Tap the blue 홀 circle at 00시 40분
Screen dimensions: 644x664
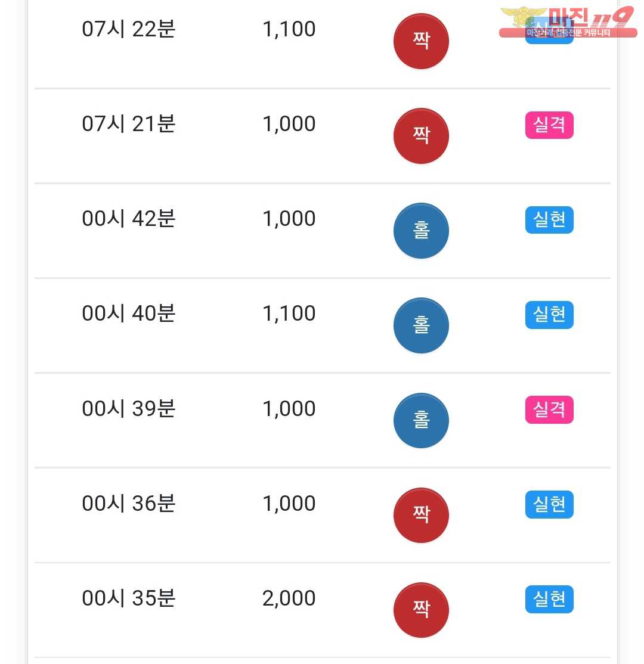421,325
